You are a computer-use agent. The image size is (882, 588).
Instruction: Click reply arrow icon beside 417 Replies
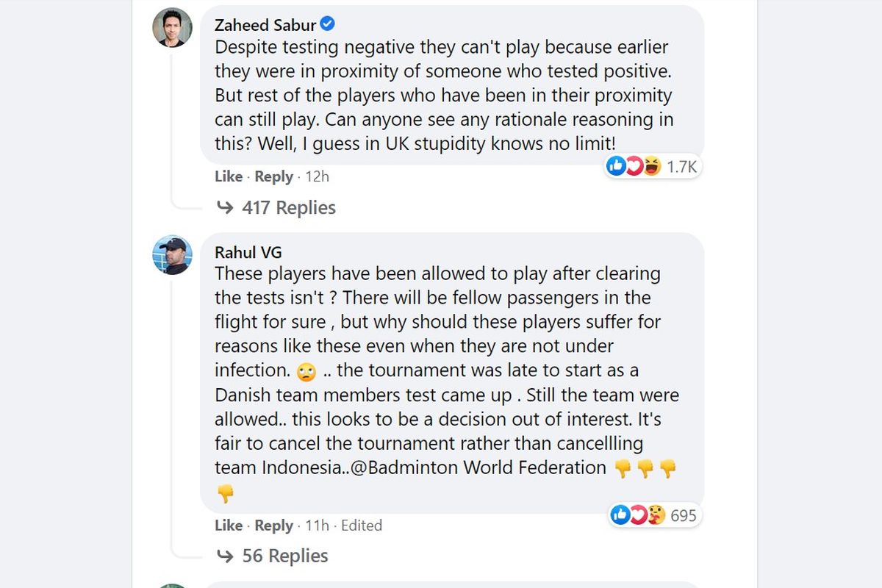click(225, 208)
